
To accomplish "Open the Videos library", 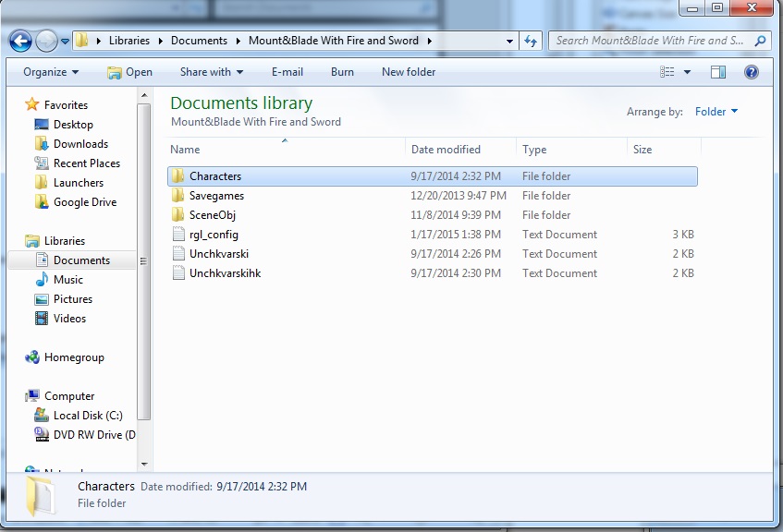I will point(69,319).
